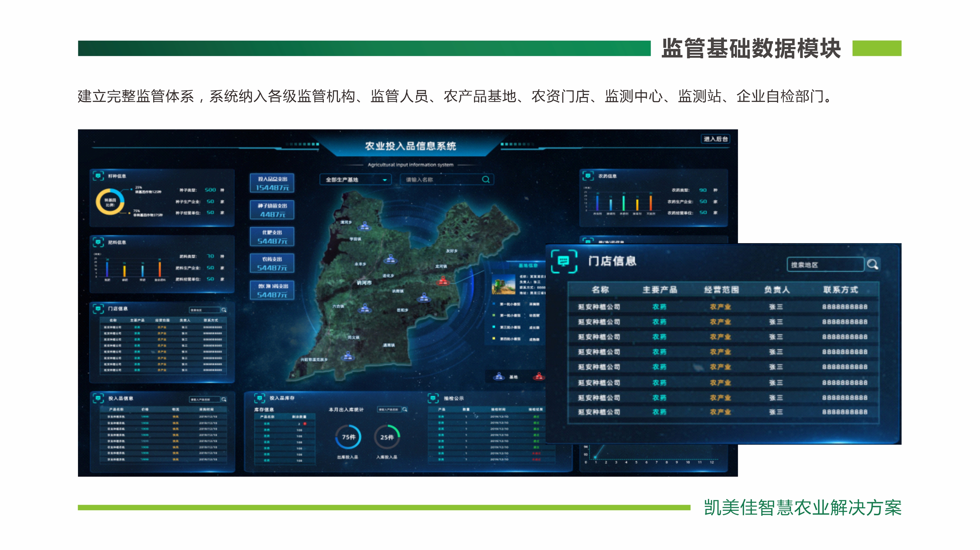Click the 经营范围 column header in enlarged table

(721, 290)
